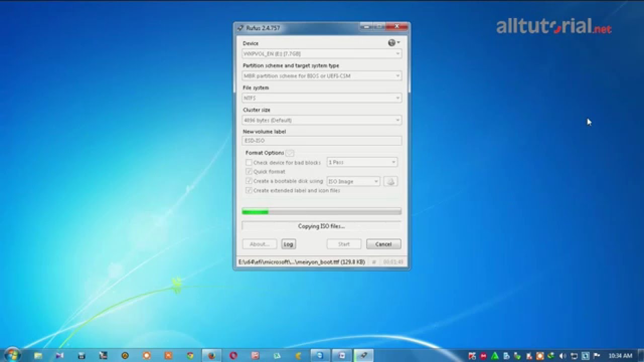Open the '1 Pass' bad blocks dropdown
The width and height of the screenshot is (644, 362).
coord(362,162)
